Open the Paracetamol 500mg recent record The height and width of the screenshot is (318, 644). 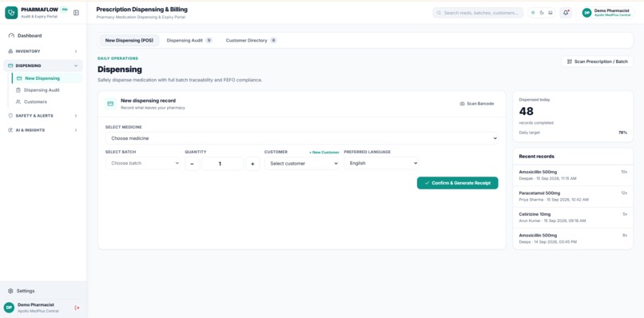click(573, 197)
